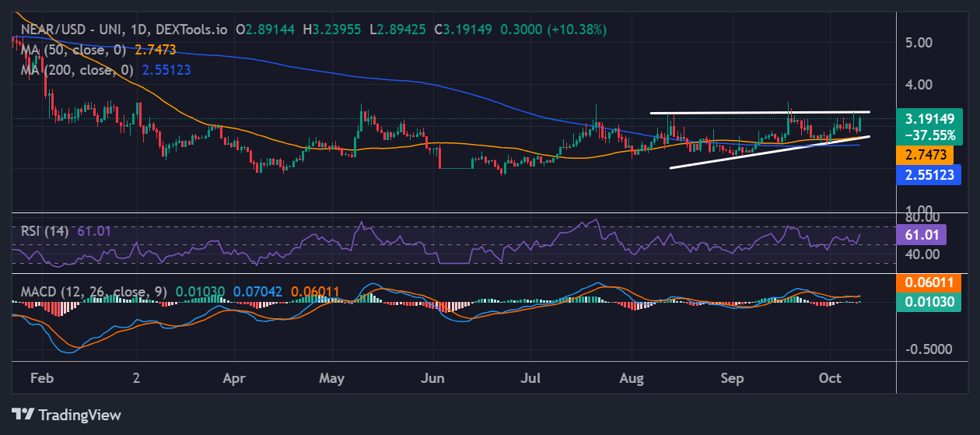Click the blue 2.55123 MA price tag

[929, 175]
